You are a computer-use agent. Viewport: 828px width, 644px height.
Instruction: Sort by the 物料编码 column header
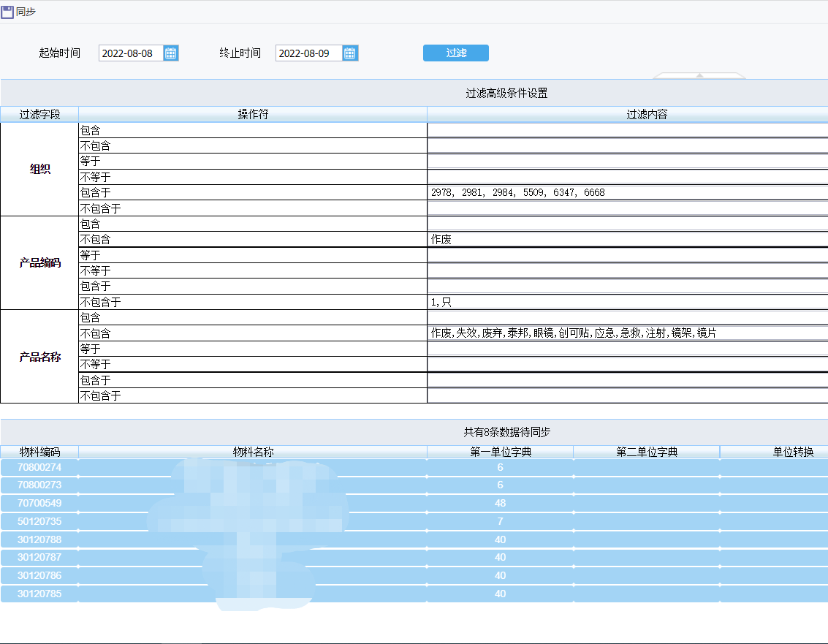[x=39, y=452]
